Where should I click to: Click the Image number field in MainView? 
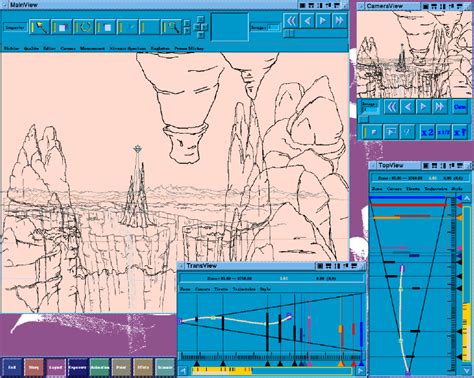coord(274,28)
